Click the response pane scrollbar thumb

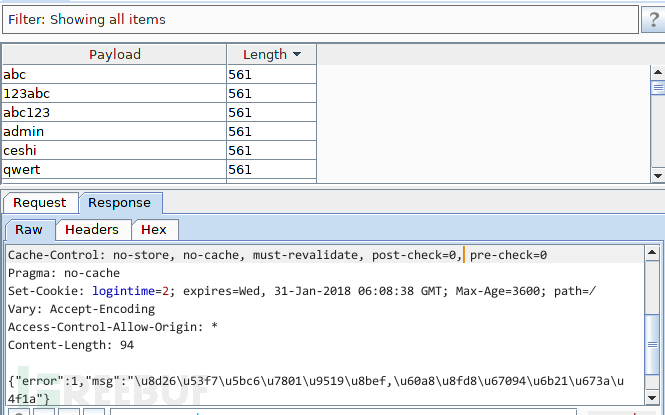[x=652, y=344]
